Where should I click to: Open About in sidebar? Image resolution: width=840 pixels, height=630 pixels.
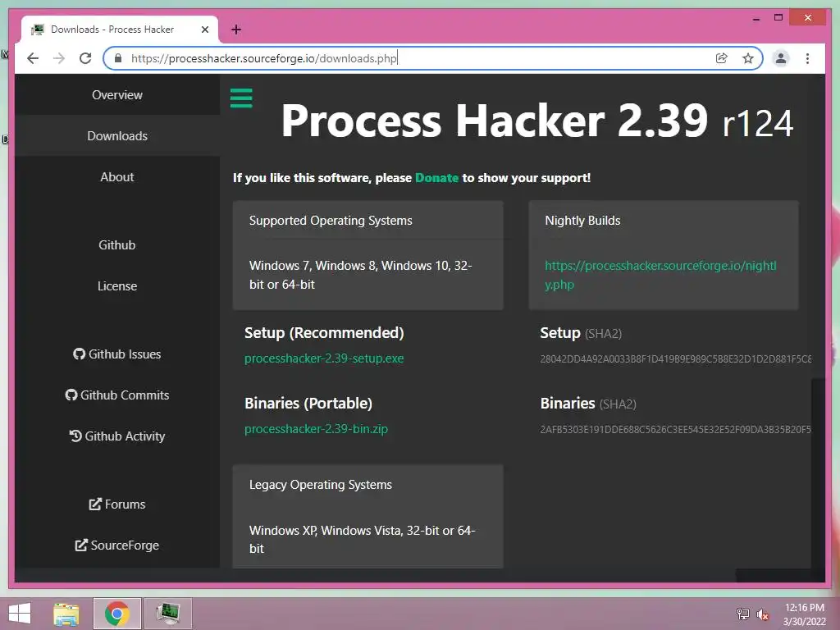[x=117, y=177]
